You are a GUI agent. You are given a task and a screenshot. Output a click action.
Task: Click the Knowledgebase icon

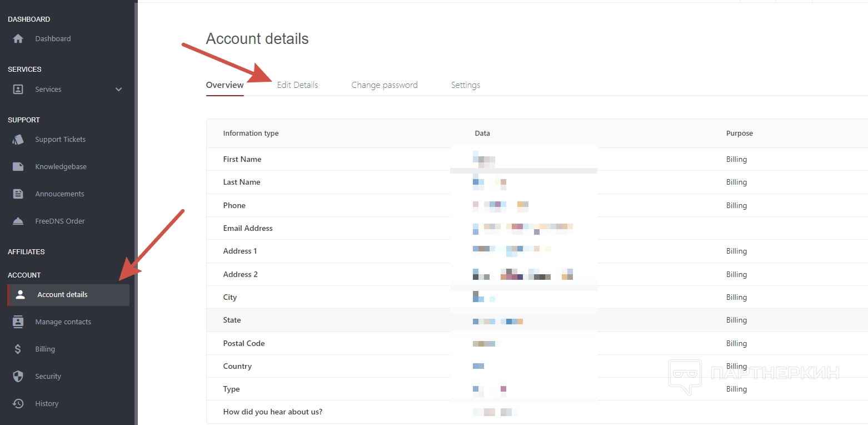tap(18, 167)
